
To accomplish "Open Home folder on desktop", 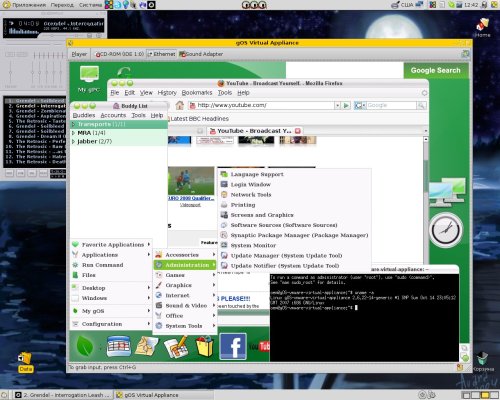I will tap(483, 28).
